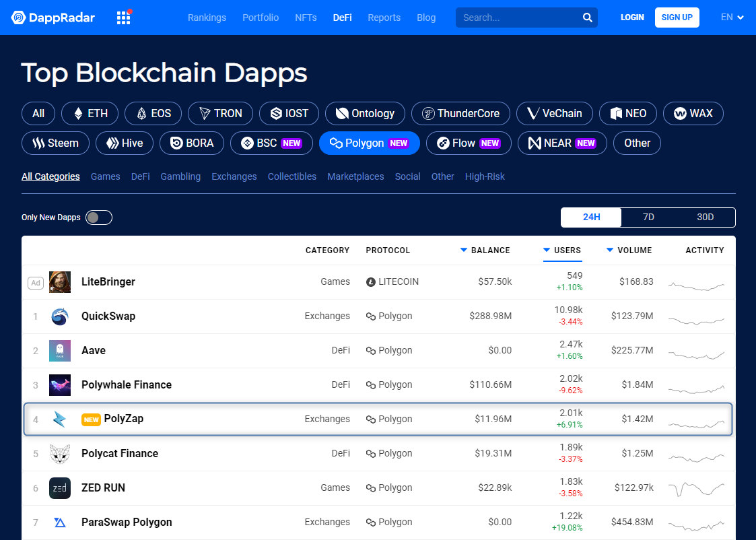Click the search magnifier icon

point(587,18)
